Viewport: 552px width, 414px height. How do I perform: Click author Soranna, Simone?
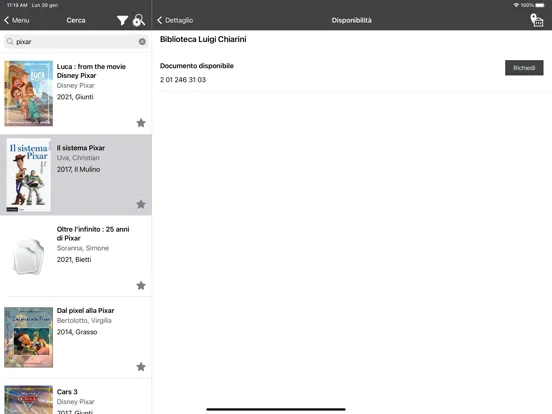[83, 248]
